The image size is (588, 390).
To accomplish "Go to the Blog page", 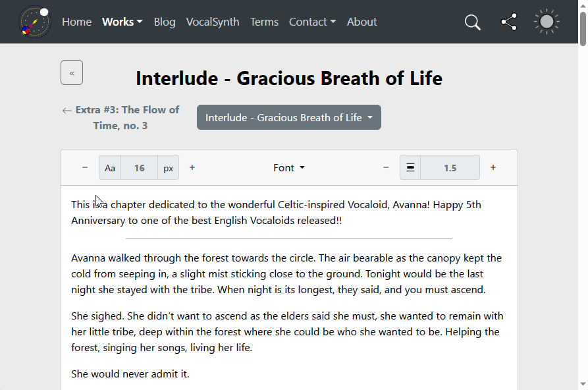I will point(165,22).
